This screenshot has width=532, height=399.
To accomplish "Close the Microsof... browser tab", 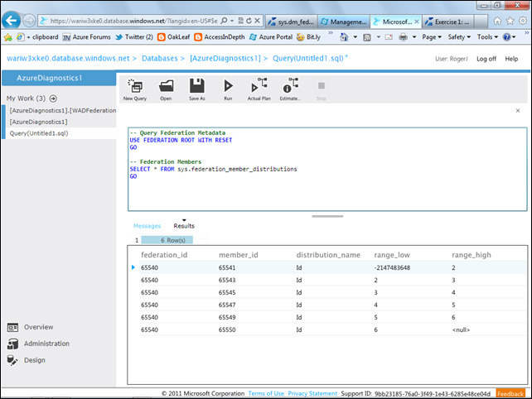I will tap(417, 22).
